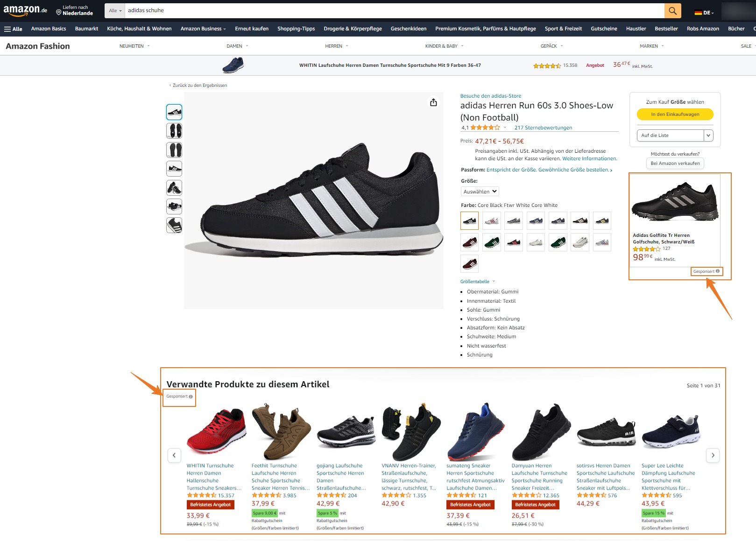
Task: Click info icon on sponsored Golflite ad
Action: pos(718,271)
